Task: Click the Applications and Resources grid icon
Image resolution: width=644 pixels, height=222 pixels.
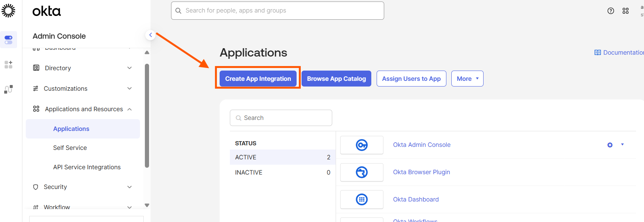Action: point(36,109)
